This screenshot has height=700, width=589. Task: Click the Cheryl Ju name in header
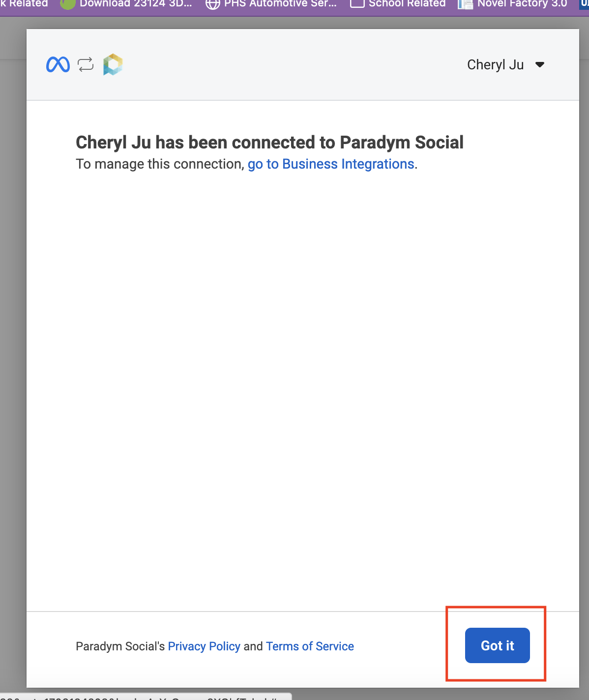(495, 65)
